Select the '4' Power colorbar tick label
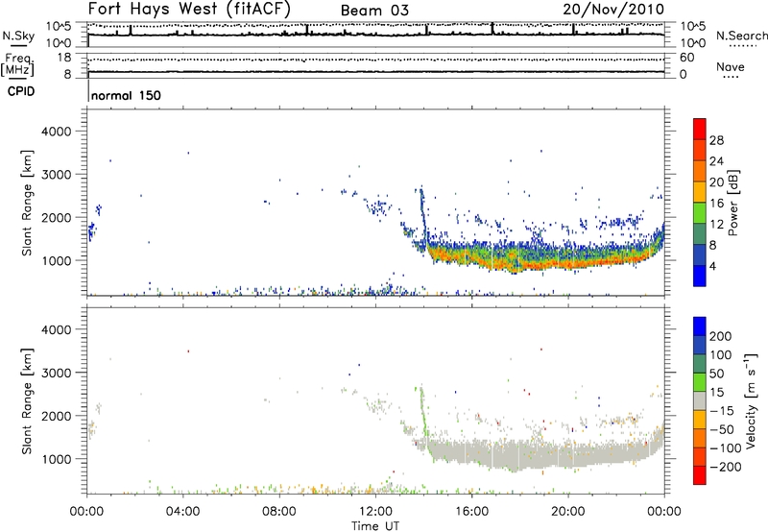 [713, 266]
